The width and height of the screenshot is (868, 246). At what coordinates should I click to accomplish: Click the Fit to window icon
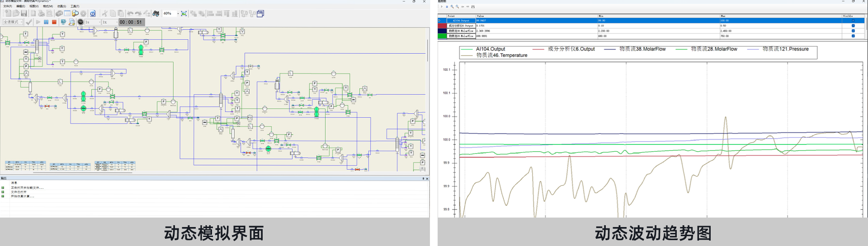[x=184, y=14]
